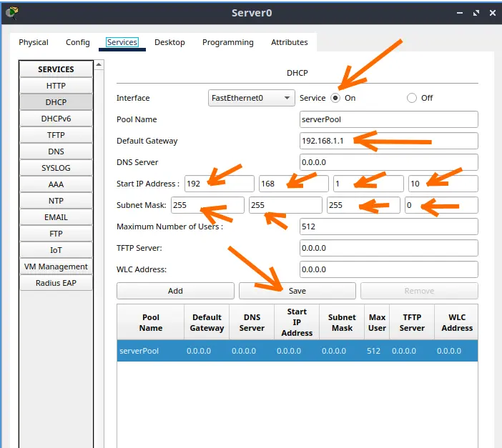This screenshot has width=502, height=448.
Task: Open the SYSLOG service
Action: click(56, 168)
